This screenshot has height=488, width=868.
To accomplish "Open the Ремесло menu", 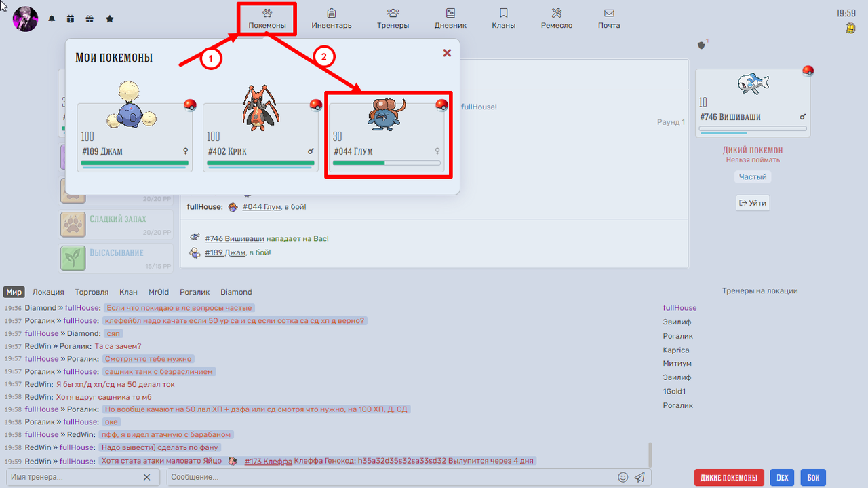I will click(x=557, y=18).
